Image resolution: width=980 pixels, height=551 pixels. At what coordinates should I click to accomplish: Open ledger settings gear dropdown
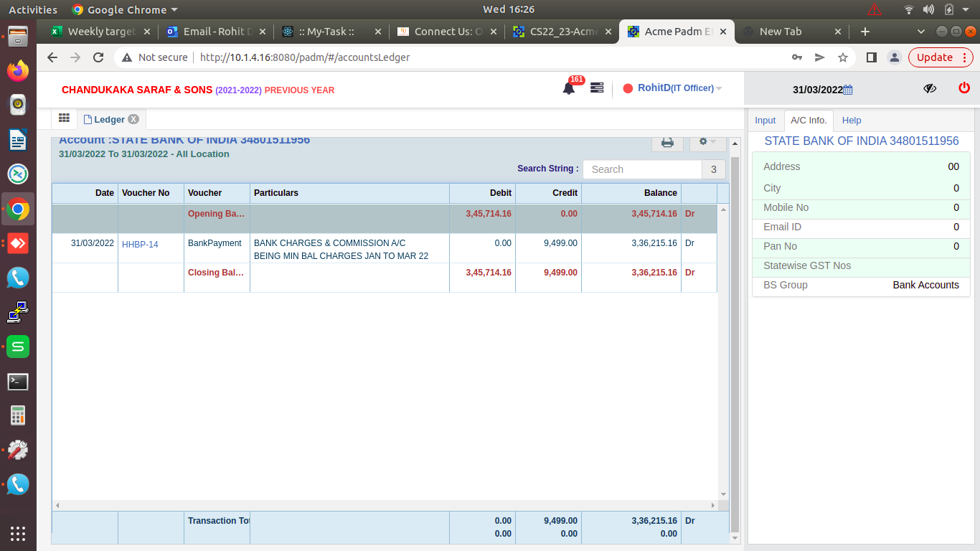[x=707, y=142]
